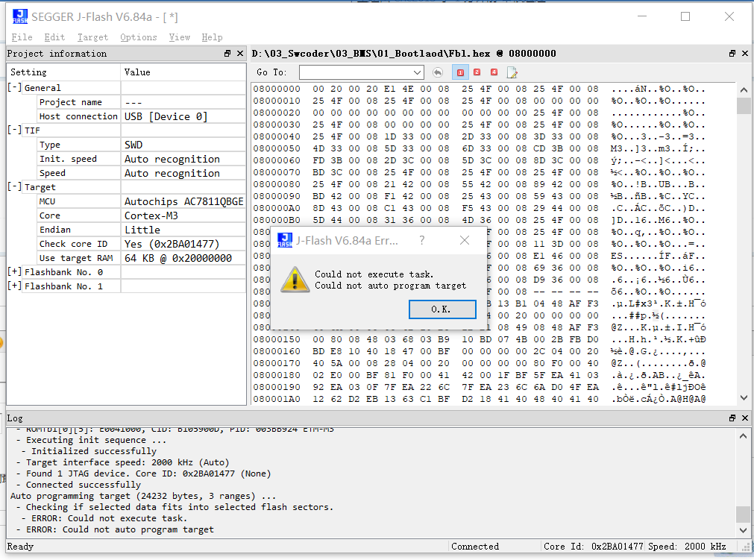Click the warning triangle icon in error dialog
The width and height of the screenshot is (754, 560).
(295, 280)
